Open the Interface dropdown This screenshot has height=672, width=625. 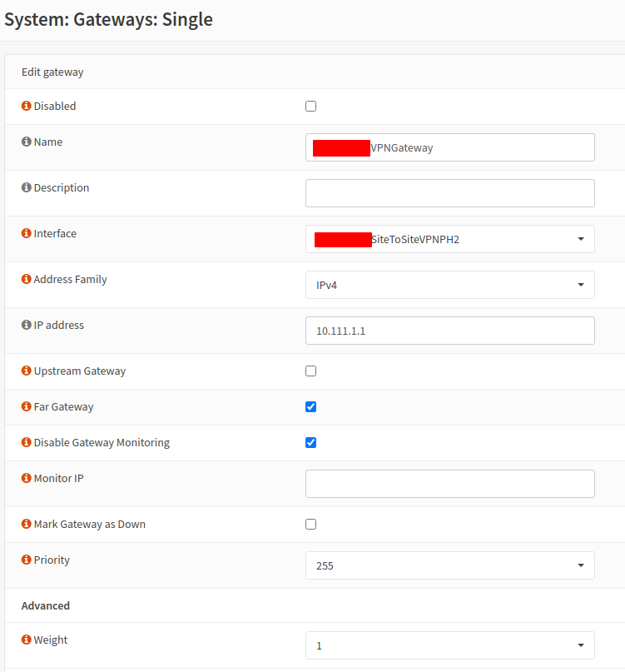[449, 239]
